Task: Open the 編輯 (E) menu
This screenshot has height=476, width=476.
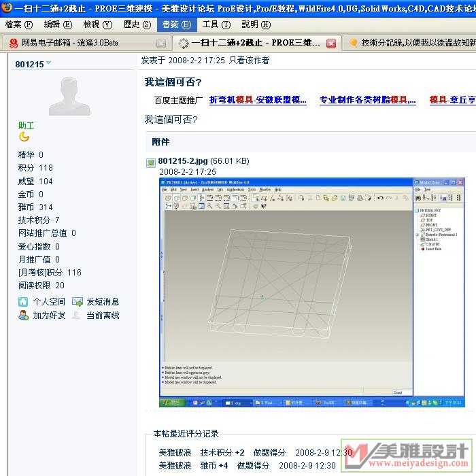Action: 58,24
